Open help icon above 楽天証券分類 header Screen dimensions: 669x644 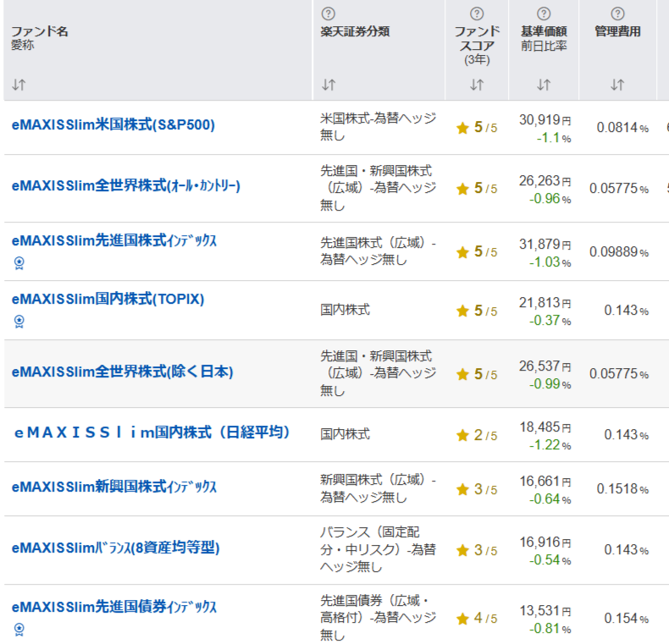coord(328,14)
